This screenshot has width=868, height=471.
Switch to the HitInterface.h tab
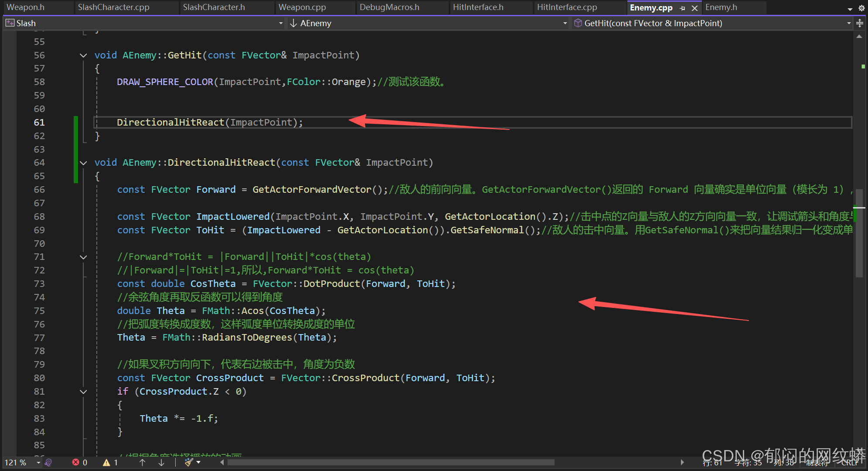click(x=478, y=7)
